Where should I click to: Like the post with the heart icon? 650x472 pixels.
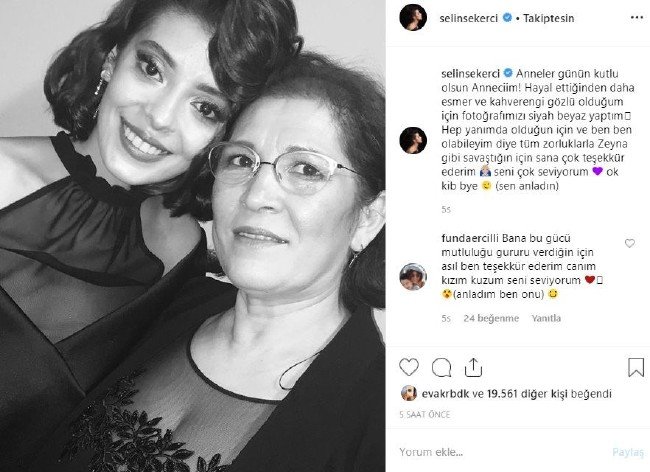[409, 367]
